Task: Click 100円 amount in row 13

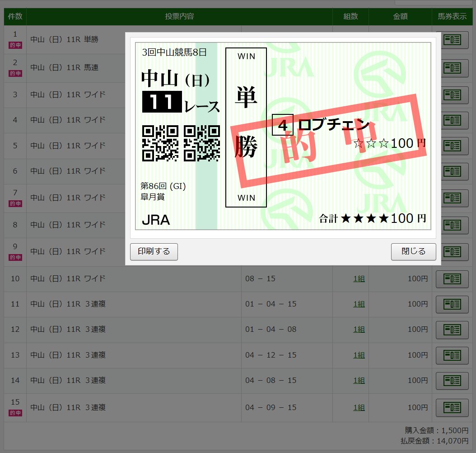Action: (x=417, y=355)
